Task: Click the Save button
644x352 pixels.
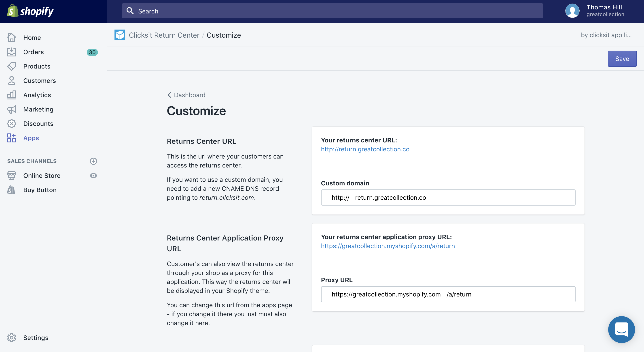Action: [x=622, y=58]
